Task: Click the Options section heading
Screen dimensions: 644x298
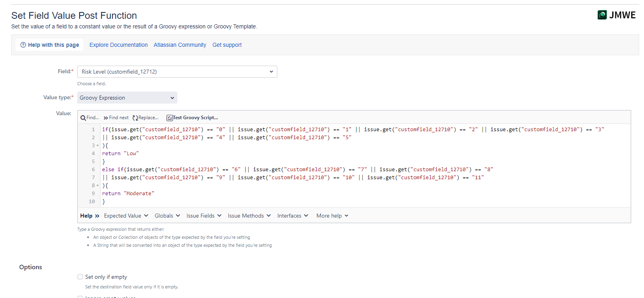Action: coord(30,267)
